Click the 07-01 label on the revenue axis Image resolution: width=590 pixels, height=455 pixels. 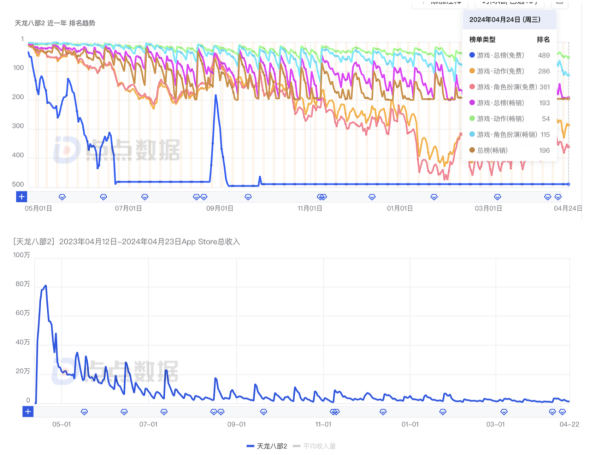click(x=148, y=424)
